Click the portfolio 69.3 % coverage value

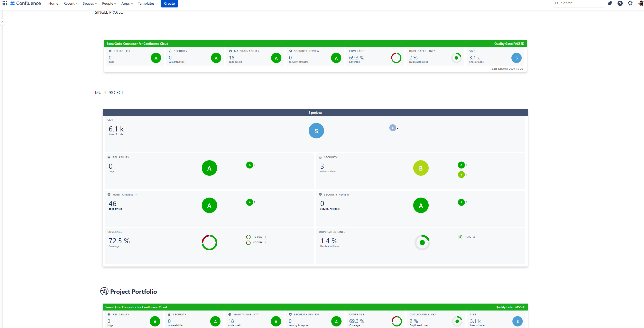click(x=357, y=321)
